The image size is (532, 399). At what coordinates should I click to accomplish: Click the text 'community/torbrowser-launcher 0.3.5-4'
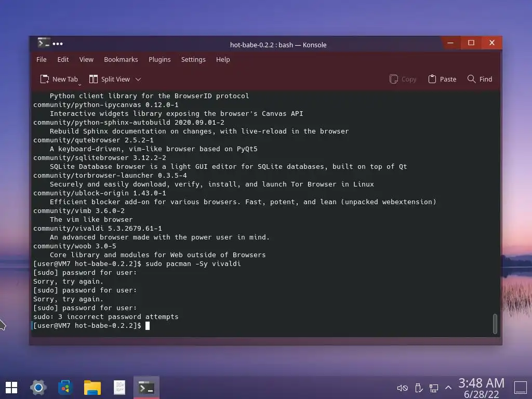[110, 176]
